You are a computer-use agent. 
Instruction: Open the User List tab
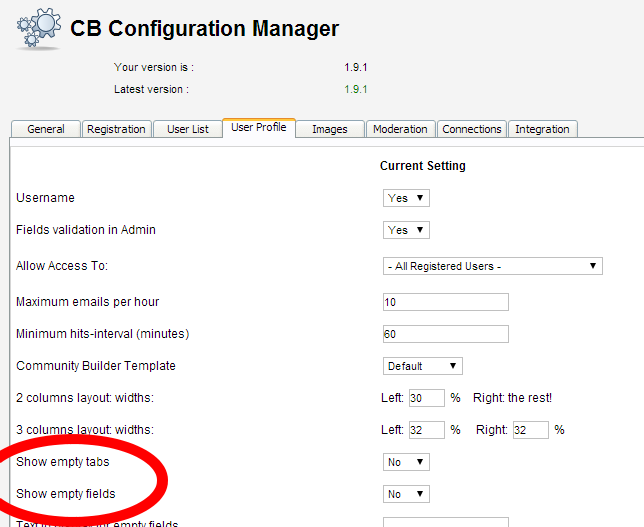point(188,129)
